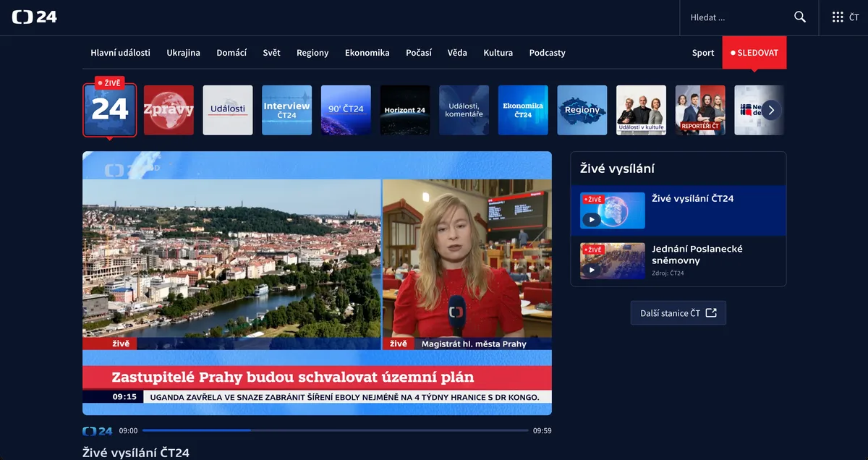Open the Zprávy show tile

click(x=169, y=110)
